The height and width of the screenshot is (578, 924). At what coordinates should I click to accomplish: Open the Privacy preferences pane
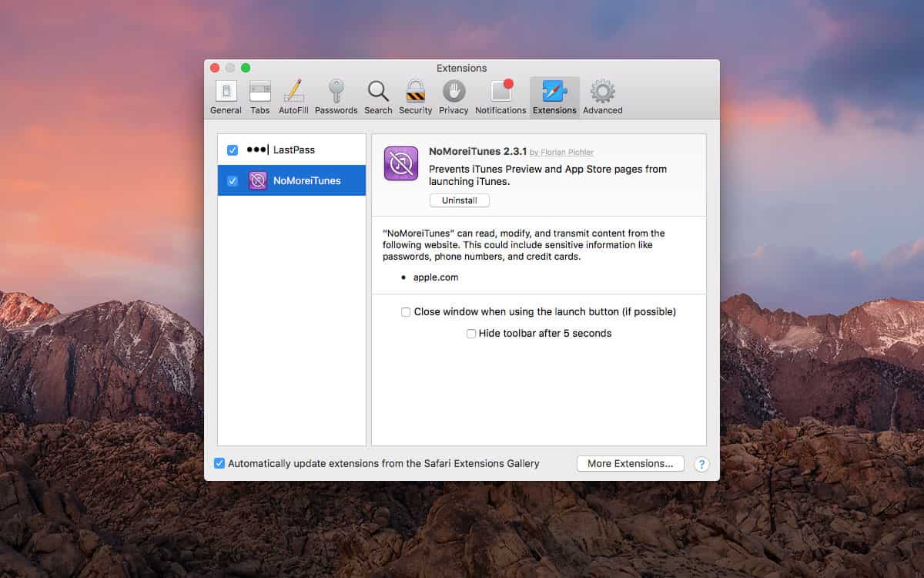point(454,97)
